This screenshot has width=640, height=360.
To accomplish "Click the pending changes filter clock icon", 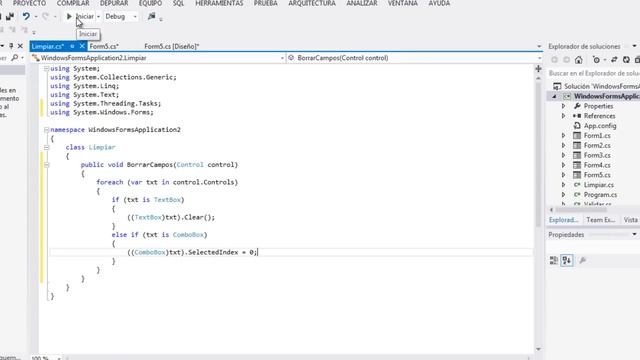I will pyautogui.click(x=596, y=60).
